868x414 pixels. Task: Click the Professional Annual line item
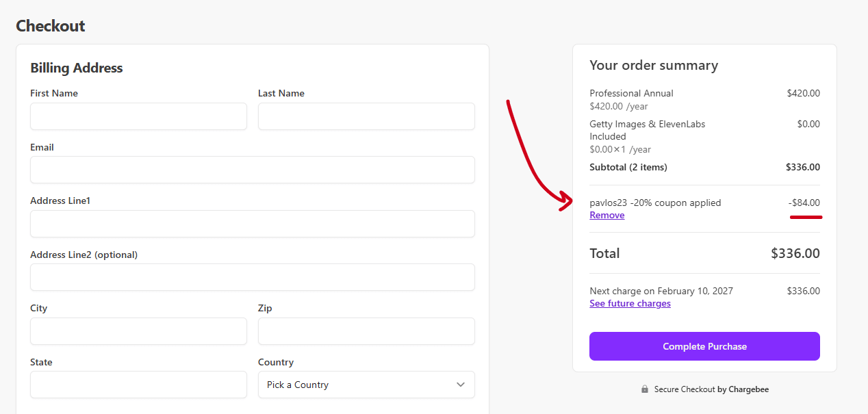pyautogui.click(x=631, y=93)
